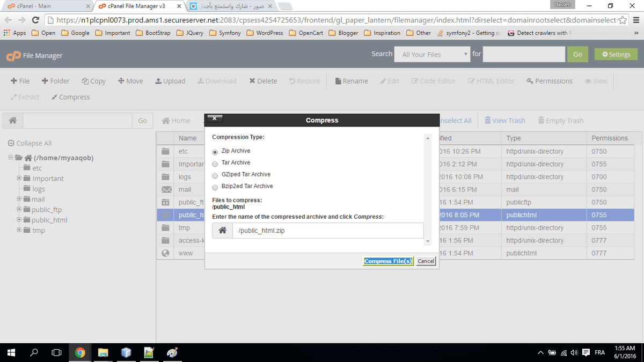Expand the Important folder in tree
The width and height of the screenshot is (644, 362).
(19, 178)
